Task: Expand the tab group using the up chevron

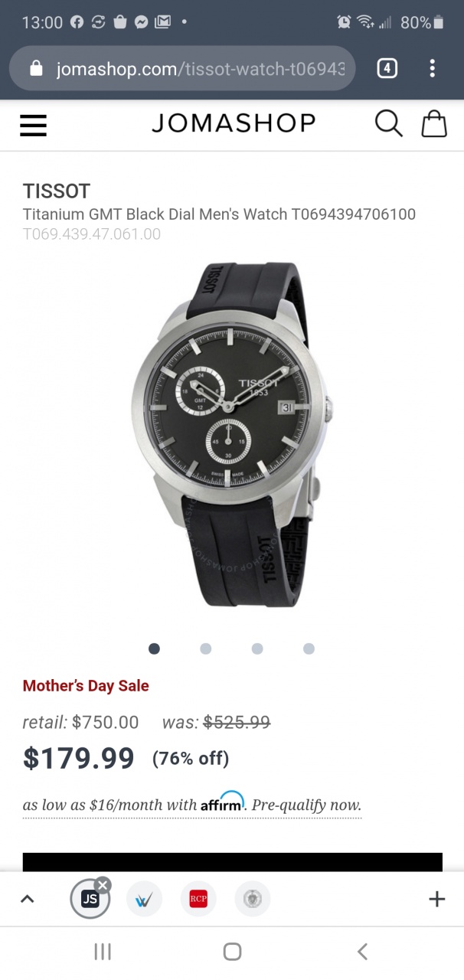Action: pyautogui.click(x=27, y=899)
